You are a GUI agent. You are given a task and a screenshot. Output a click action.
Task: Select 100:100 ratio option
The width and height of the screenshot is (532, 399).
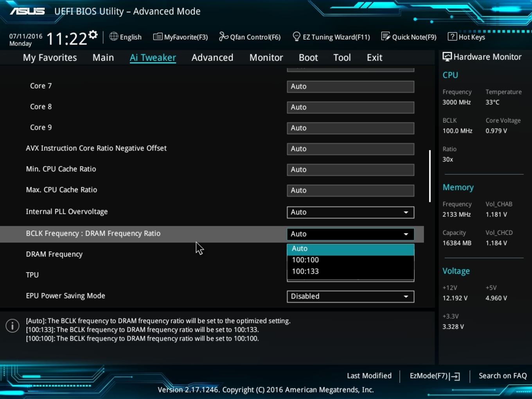coord(350,260)
